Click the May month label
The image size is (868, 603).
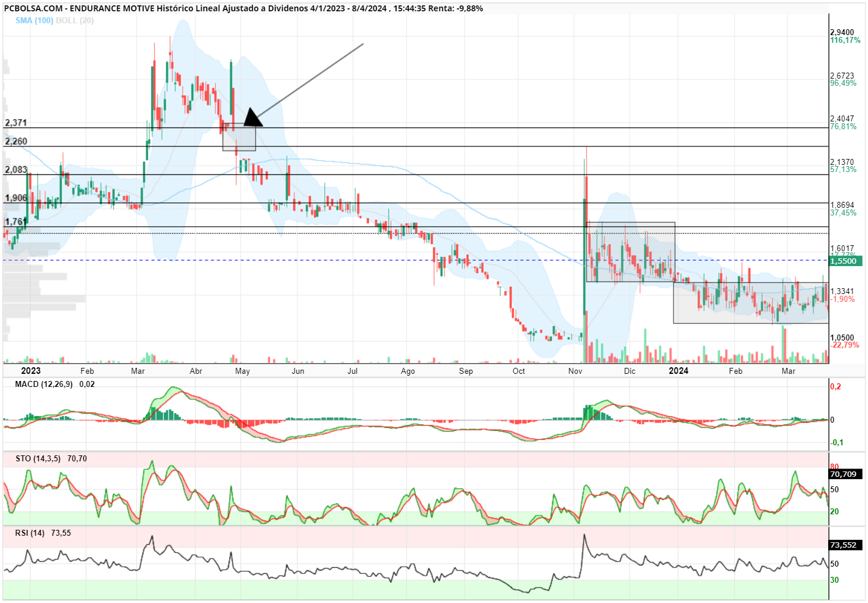[242, 371]
